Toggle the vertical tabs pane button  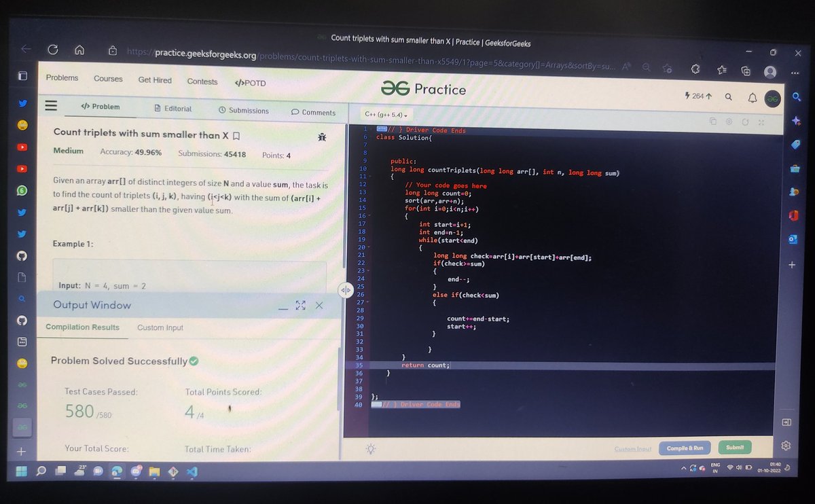click(22, 76)
